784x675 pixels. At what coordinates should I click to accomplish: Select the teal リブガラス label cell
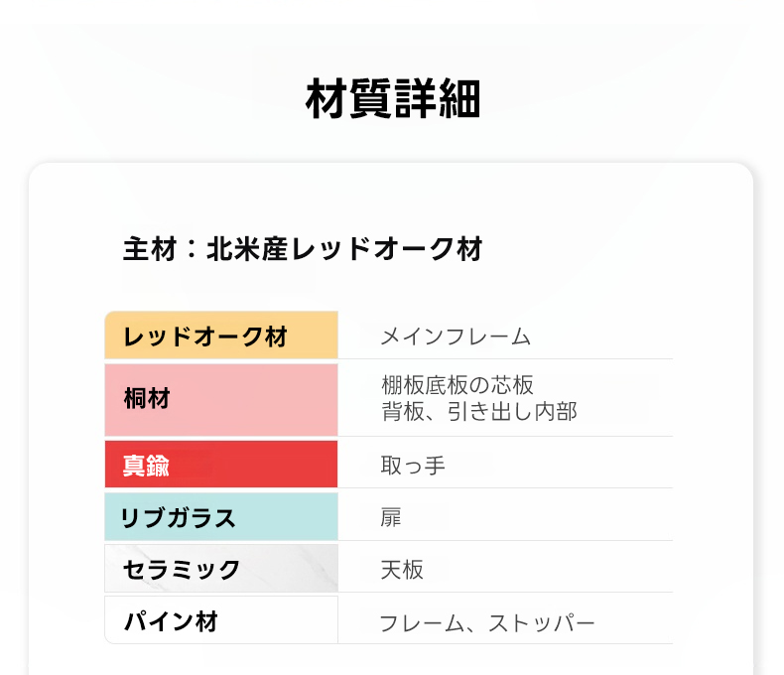coord(220,517)
